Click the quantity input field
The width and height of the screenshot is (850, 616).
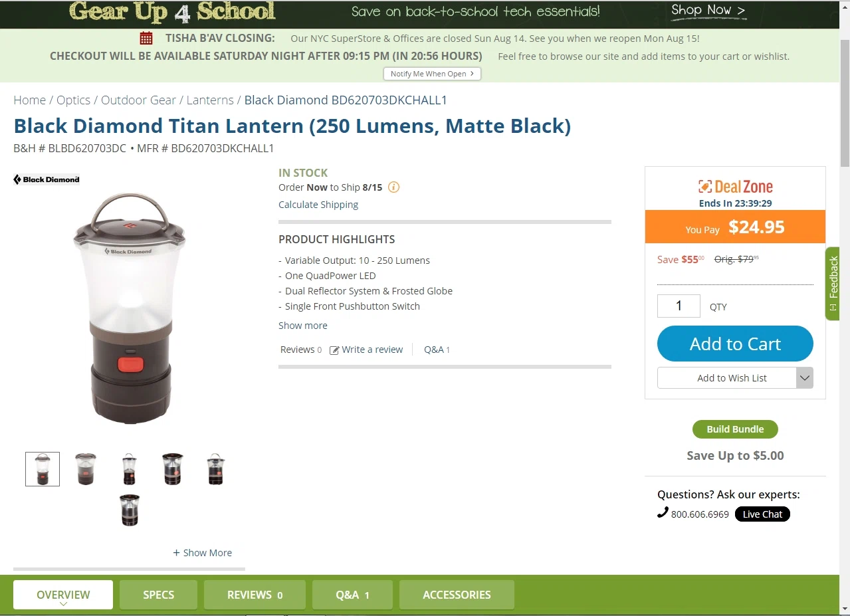tap(679, 306)
